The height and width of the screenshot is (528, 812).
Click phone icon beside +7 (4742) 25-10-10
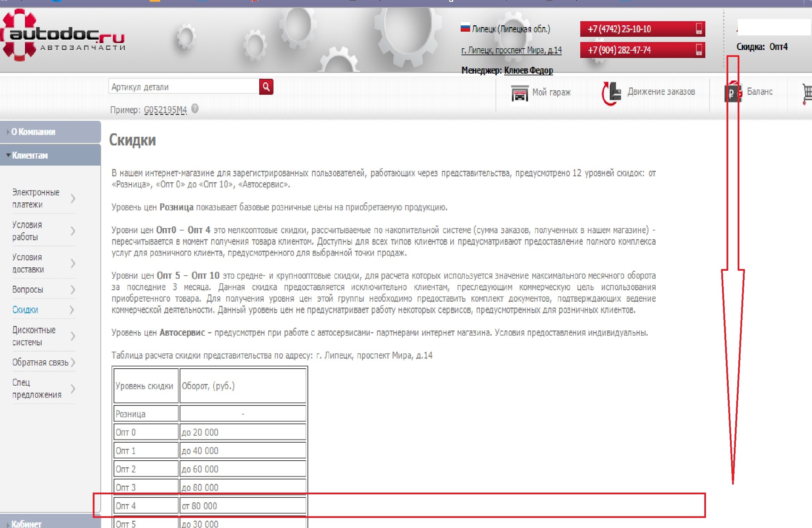(699, 29)
